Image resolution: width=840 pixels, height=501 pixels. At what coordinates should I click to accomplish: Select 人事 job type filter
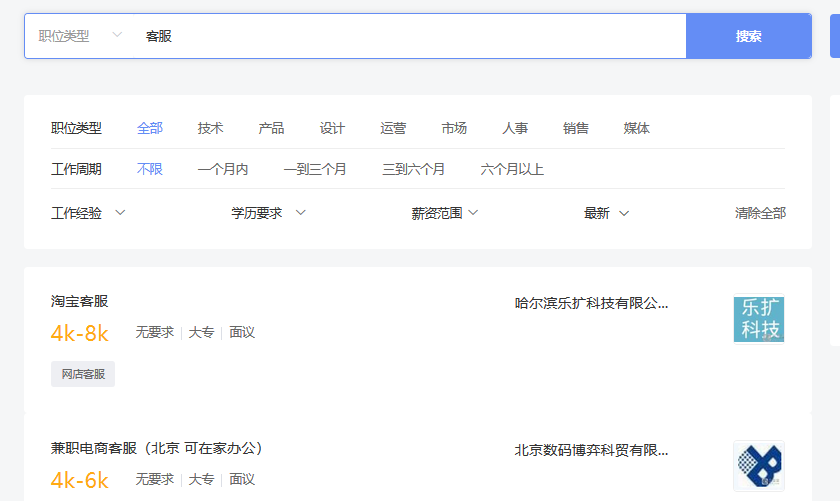pos(515,128)
